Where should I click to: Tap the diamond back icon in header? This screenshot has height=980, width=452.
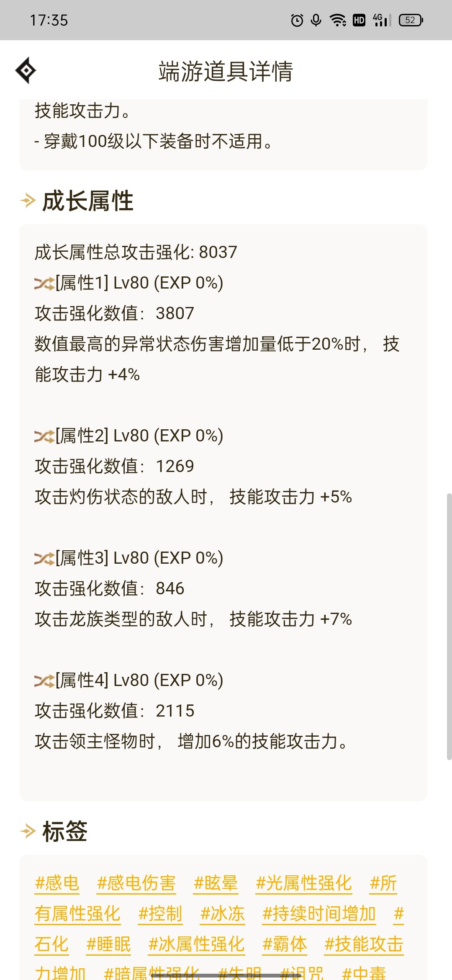(26, 70)
